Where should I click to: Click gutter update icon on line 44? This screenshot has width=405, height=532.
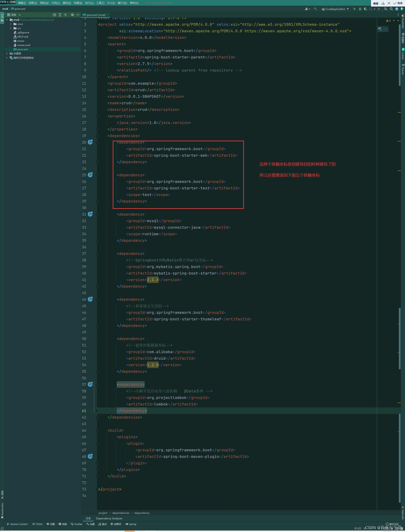click(90, 299)
